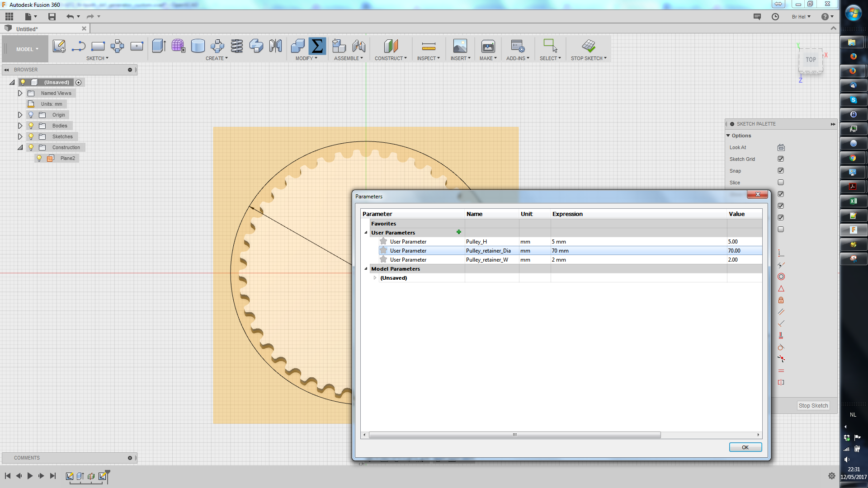This screenshot has height=488, width=868.
Task: Drag the Parameters dialog scrollbar
Action: tap(515, 434)
